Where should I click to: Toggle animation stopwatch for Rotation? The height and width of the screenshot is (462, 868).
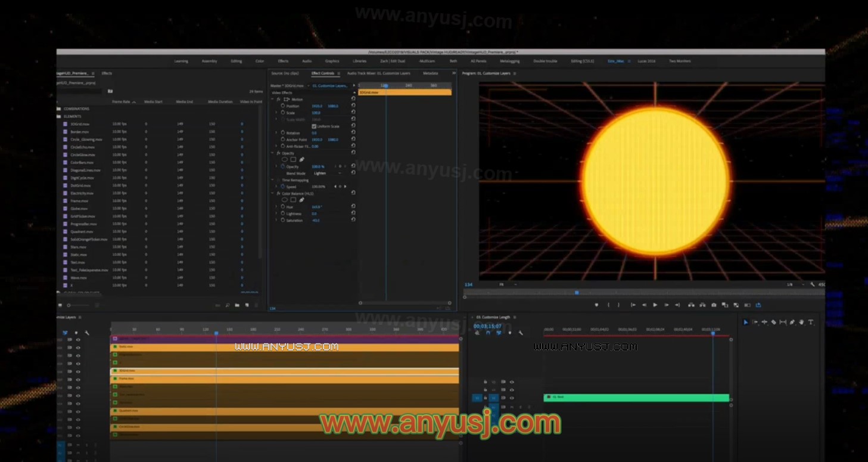click(x=282, y=133)
